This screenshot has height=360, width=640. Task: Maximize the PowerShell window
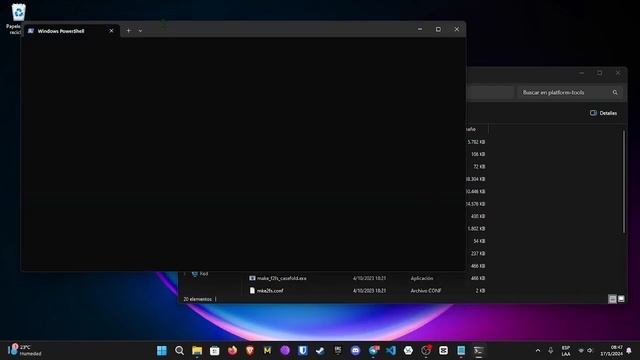point(438,29)
